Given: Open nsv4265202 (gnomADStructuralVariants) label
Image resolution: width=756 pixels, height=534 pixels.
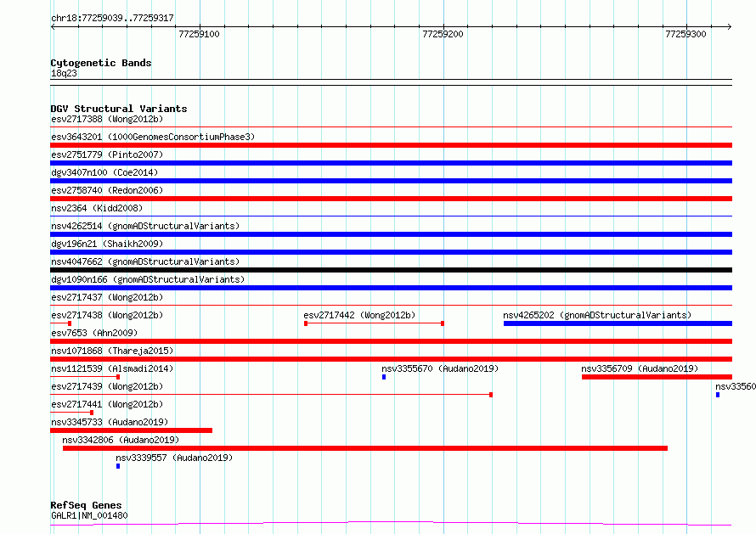Looking at the screenshot, I should coord(597,315).
